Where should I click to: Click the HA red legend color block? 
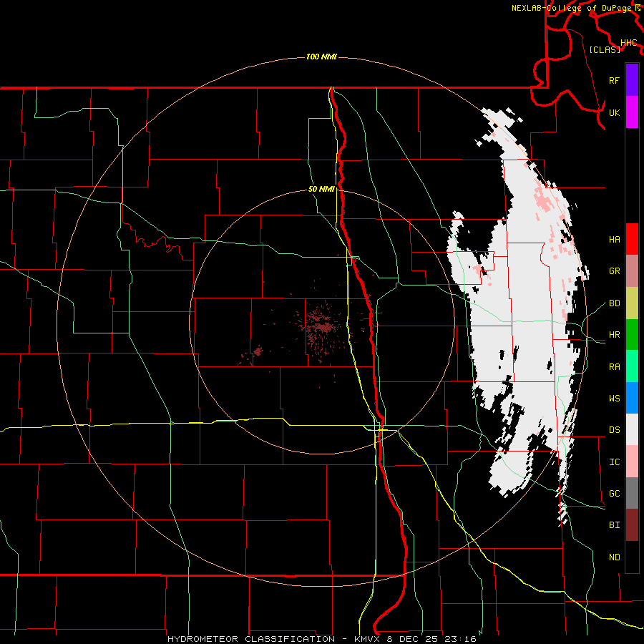click(x=632, y=239)
